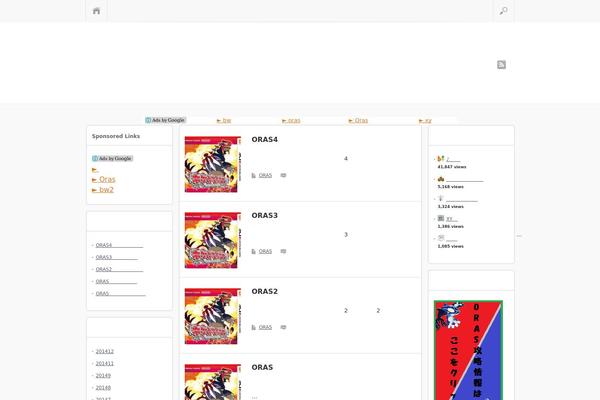Open popular post link with 5,168 views
This screenshot has height=400, width=600.
tap(465, 179)
